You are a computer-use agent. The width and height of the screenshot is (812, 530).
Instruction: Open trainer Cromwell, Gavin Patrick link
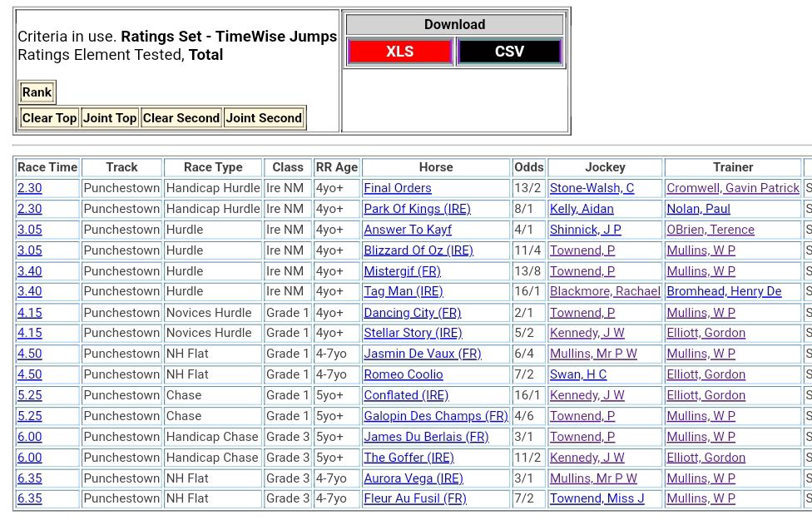[x=732, y=188]
